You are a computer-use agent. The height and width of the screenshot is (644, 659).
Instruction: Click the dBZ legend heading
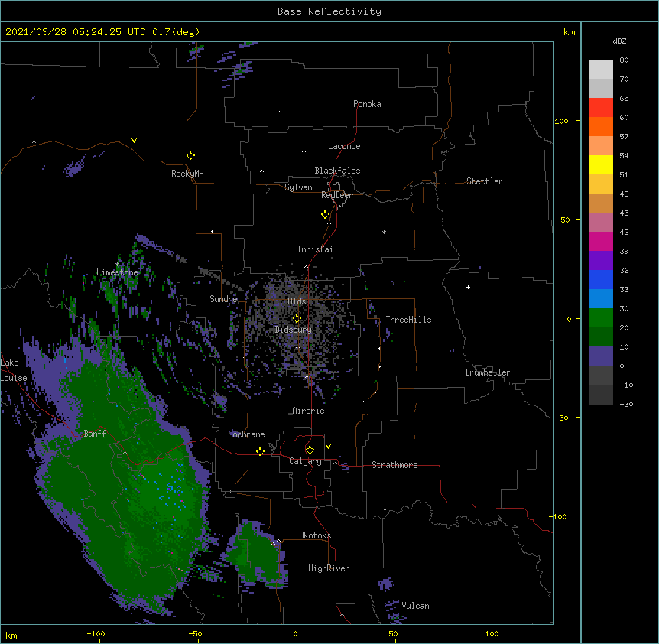coord(619,41)
